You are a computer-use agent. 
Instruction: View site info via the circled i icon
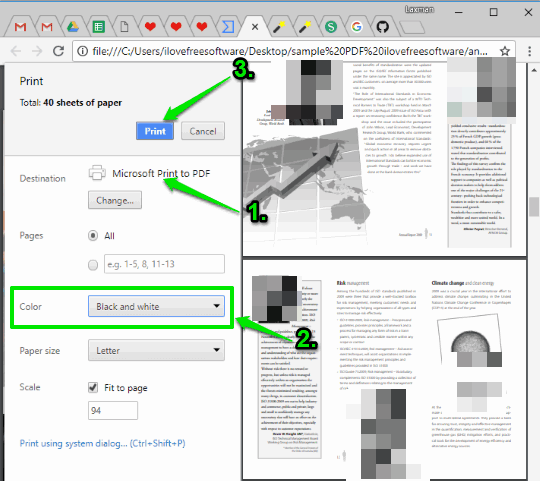82,51
